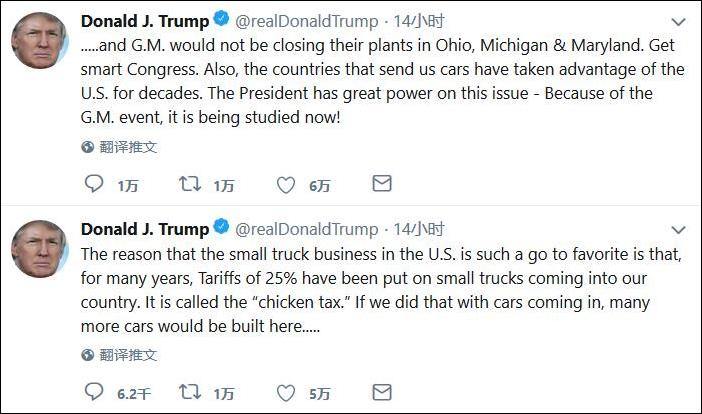This screenshot has width=702, height=414.
Task: Open Donald J. Trump name in first tweet
Action: tap(145, 21)
